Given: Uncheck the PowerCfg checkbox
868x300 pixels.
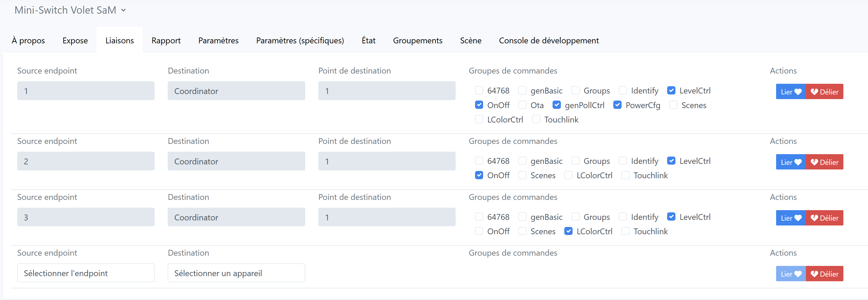Looking at the screenshot, I should pos(617,105).
